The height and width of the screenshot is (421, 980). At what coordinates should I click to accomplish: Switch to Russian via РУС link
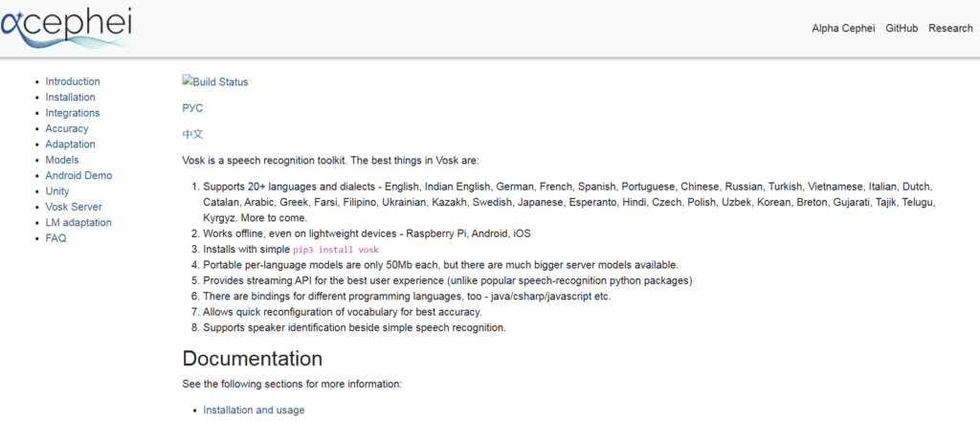192,108
